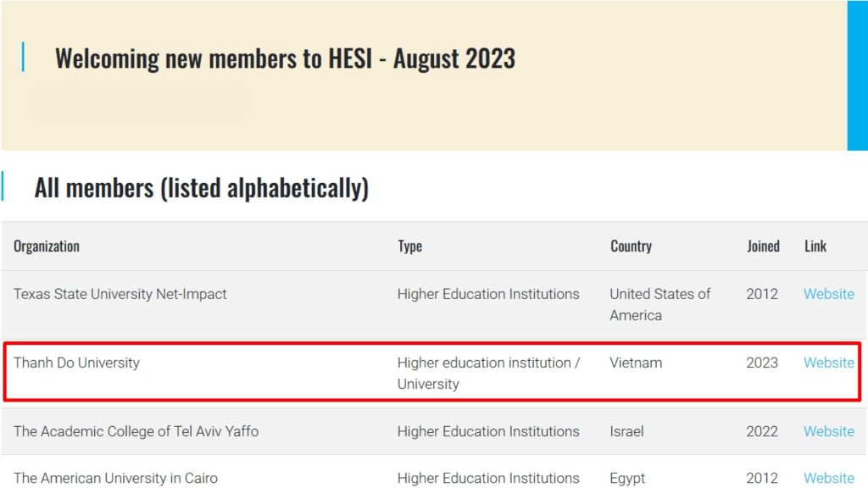
Task: Click the Type column header
Action: click(x=409, y=247)
